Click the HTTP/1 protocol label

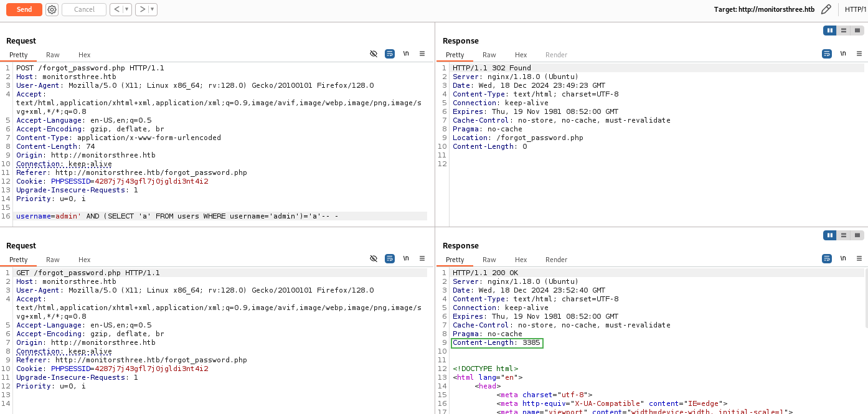pyautogui.click(x=856, y=9)
